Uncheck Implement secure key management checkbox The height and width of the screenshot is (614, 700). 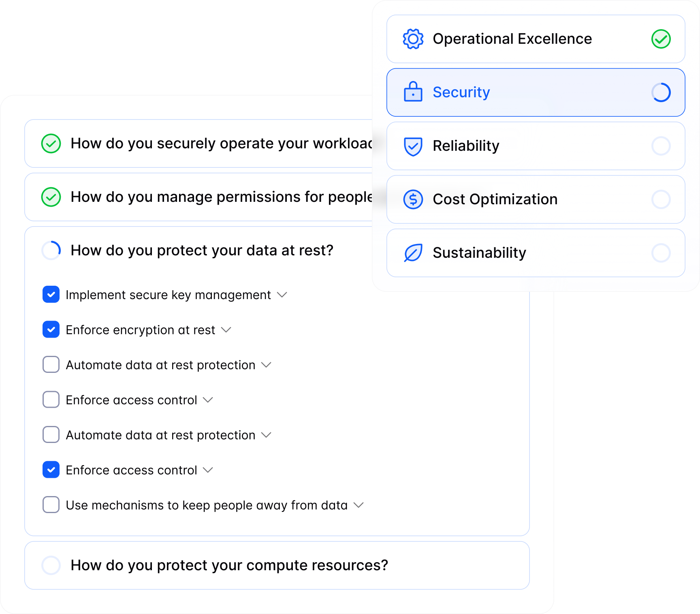pos(51,295)
